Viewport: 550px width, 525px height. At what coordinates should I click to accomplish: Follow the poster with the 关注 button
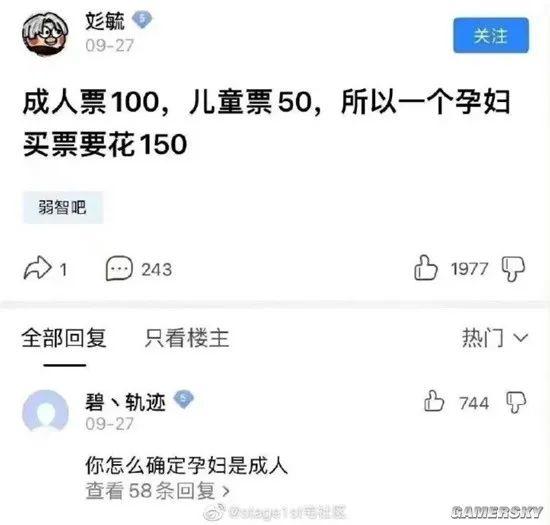click(x=491, y=35)
